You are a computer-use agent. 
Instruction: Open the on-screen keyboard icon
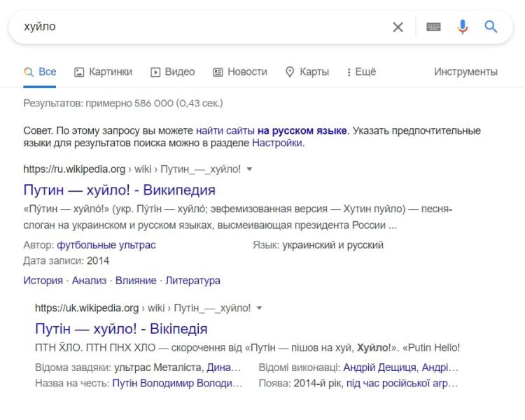click(433, 27)
